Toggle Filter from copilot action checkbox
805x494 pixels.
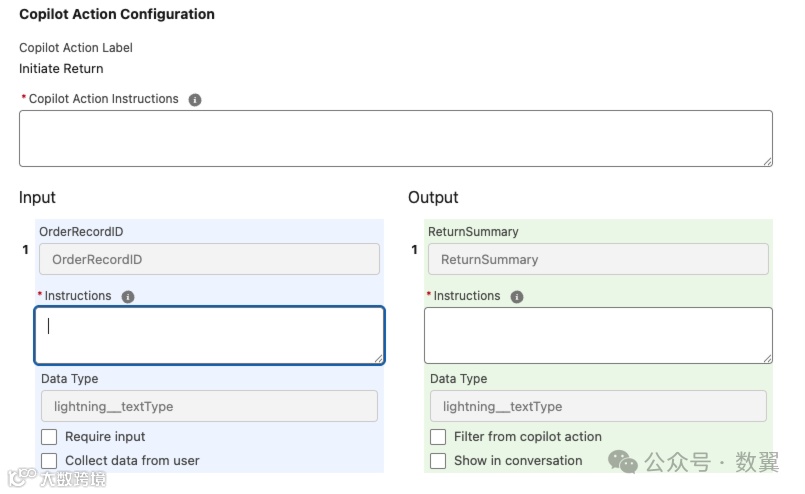[438, 437]
